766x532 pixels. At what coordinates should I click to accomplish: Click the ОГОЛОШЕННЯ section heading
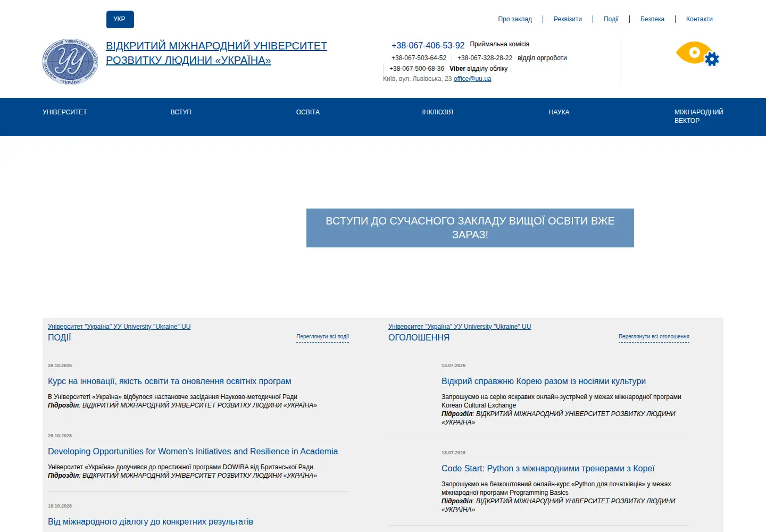click(x=419, y=338)
